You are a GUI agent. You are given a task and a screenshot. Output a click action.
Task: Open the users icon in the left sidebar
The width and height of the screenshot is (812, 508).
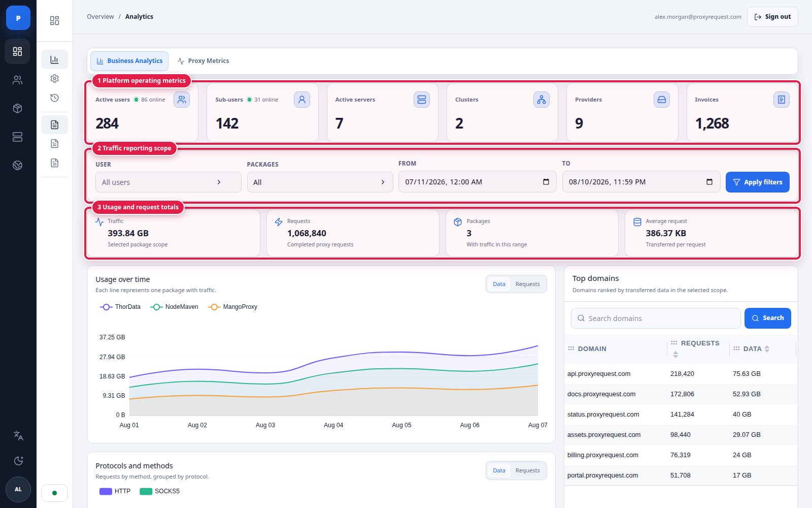18,80
